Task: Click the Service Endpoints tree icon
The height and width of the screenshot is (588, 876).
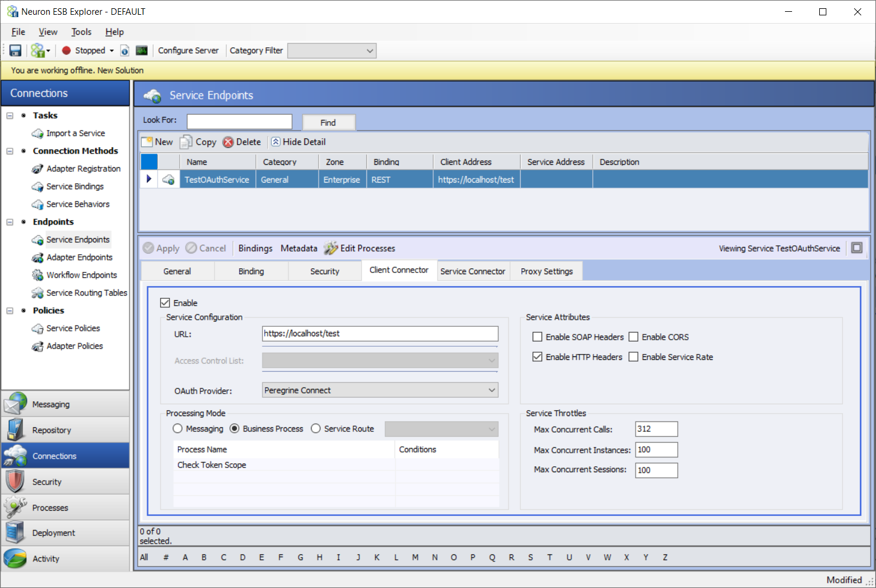Action: pyautogui.click(x=38, y=240)
